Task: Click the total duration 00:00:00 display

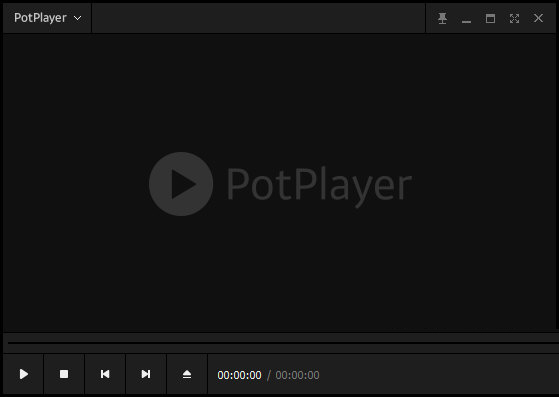Action: [x=297, y=375]
